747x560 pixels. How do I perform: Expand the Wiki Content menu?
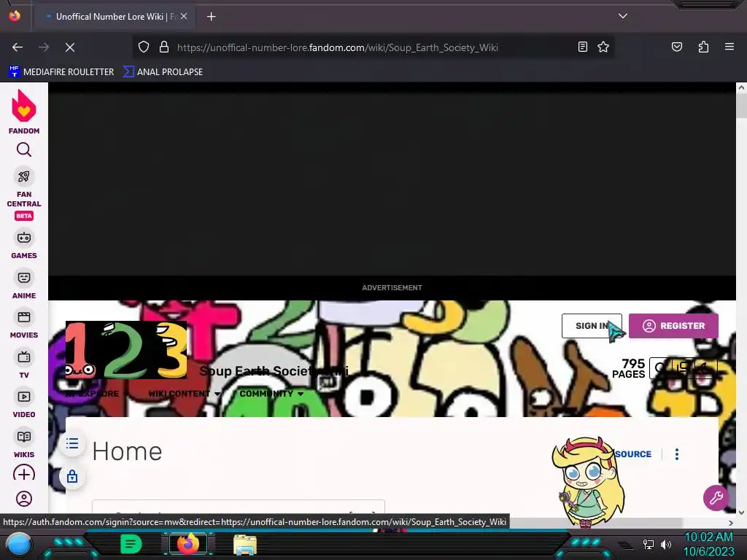(185, 394)
